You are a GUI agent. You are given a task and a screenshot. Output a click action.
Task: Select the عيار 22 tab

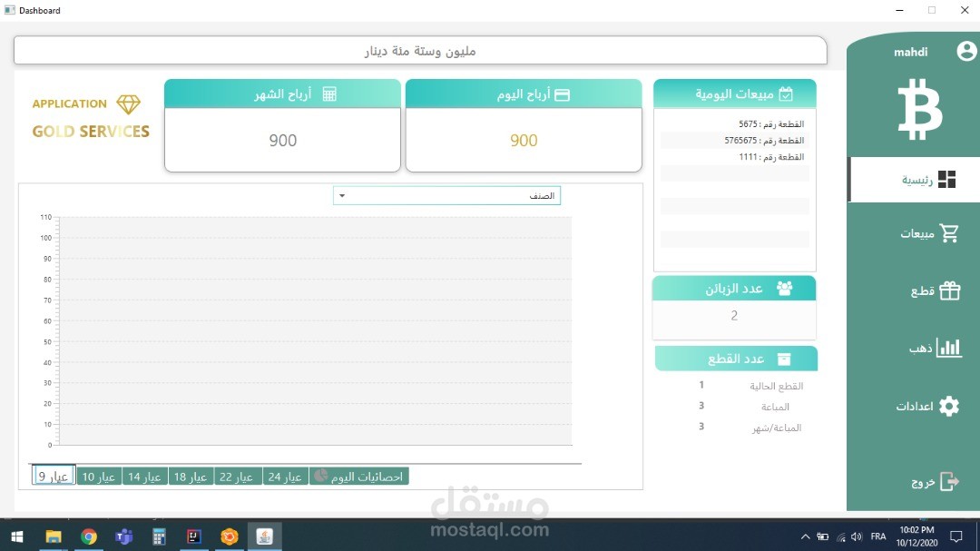point(238,477)
